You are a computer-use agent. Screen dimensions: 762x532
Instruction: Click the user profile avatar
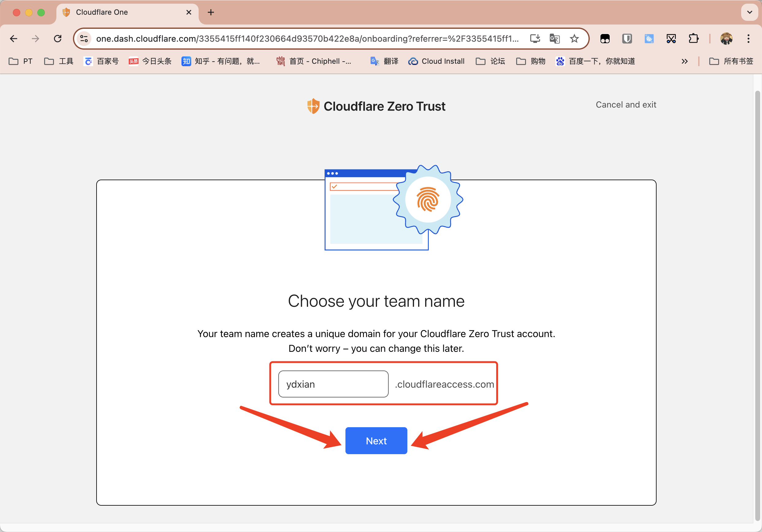(x=726, y=39)
